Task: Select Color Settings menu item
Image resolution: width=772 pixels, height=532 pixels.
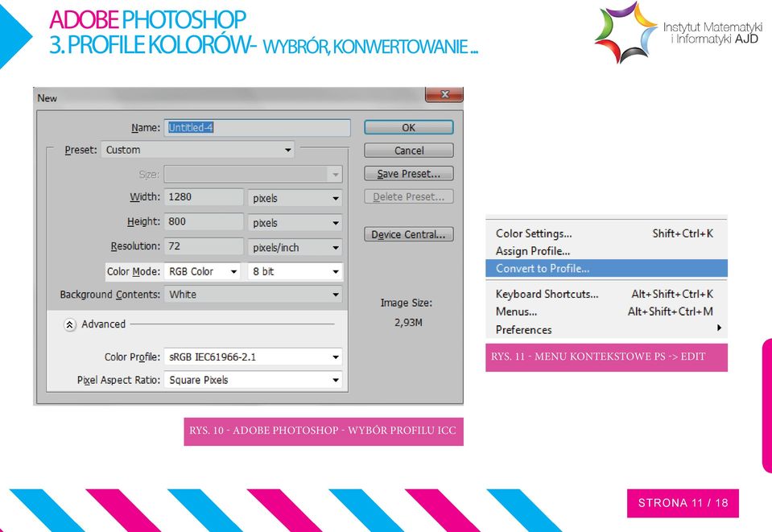Action: click(x=606, y=233)
